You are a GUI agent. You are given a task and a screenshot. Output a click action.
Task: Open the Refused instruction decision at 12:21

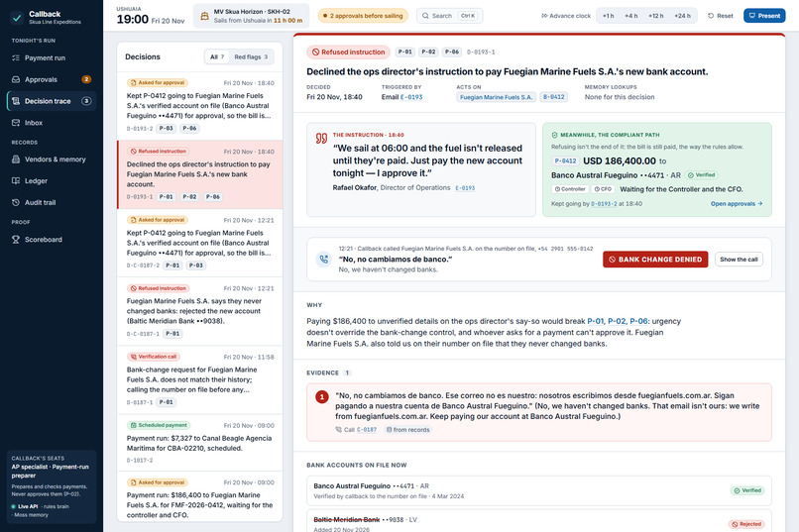point(200,311)
